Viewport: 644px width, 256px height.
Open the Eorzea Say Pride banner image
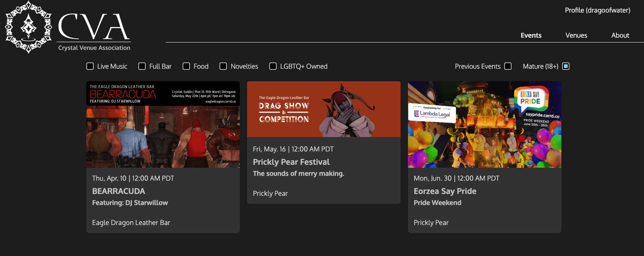click(485, 124)
